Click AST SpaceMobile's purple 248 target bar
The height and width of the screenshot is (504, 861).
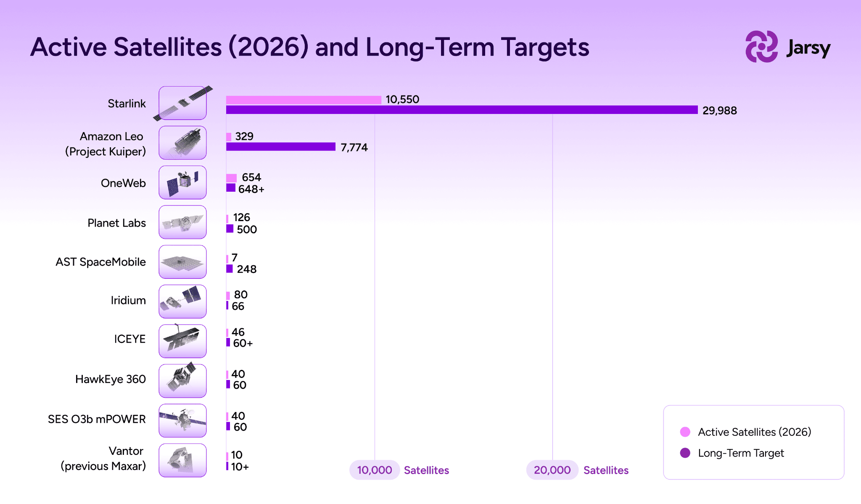tap(230, 269)
